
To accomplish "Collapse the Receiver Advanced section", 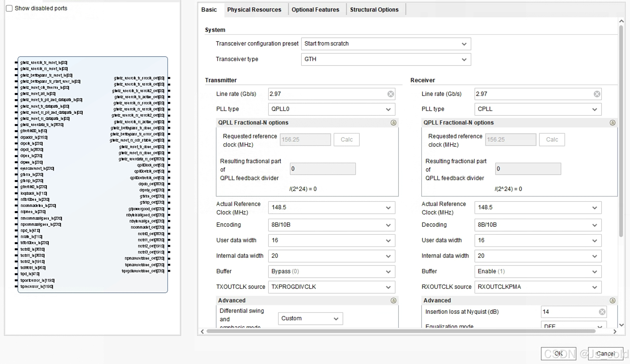I will (x=612, y=300).
